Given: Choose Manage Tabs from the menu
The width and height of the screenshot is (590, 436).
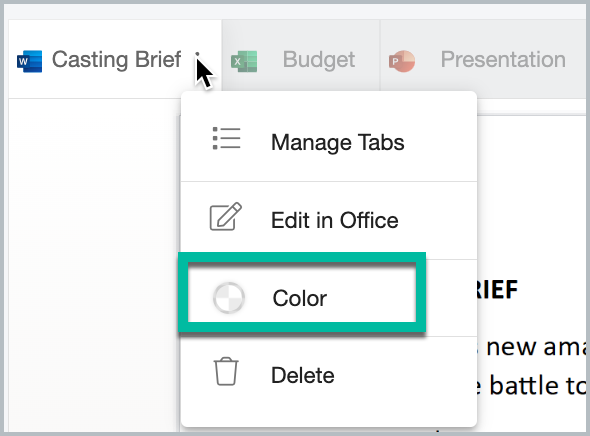Looking at the screenshot, I should tap(329, 142).
